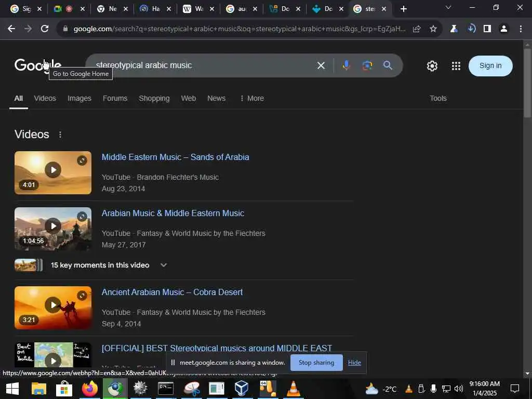The width and height of the screenshot is (532, 399).
Task: Open VirtualBox cube icon in taskbar
Action: 242,389
